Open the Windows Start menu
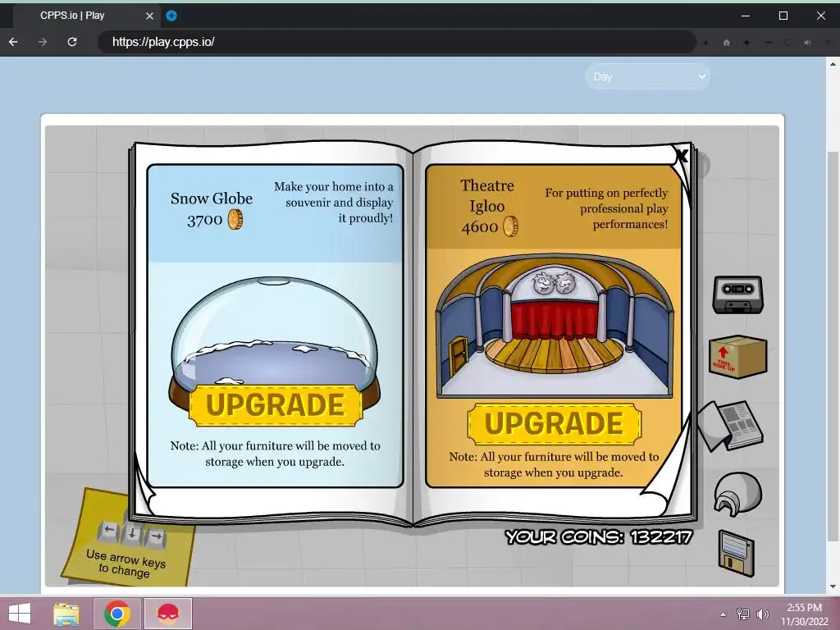840x630 pixels. 20,614
